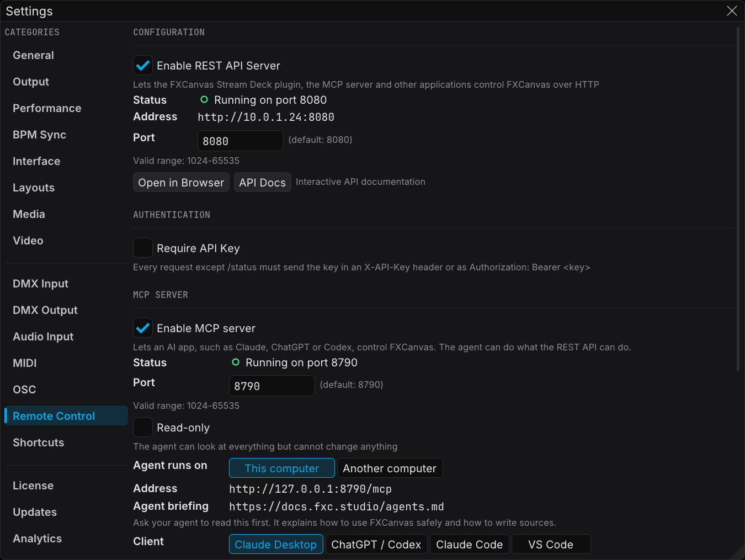Enable the Require API Key checkbox
This screenshot has width=745, height=560.
click(143, 248)
